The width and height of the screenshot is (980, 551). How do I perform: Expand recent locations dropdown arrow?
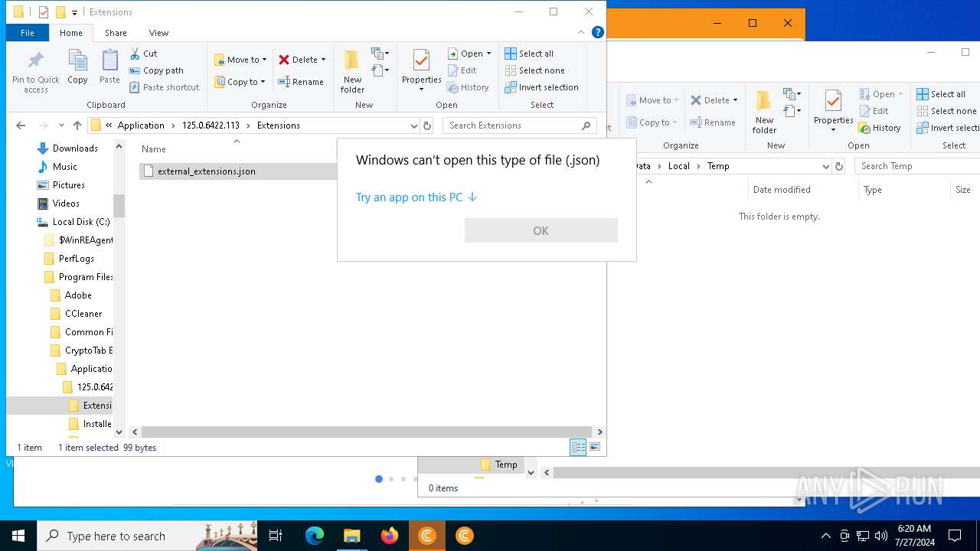tap(61, 126)
